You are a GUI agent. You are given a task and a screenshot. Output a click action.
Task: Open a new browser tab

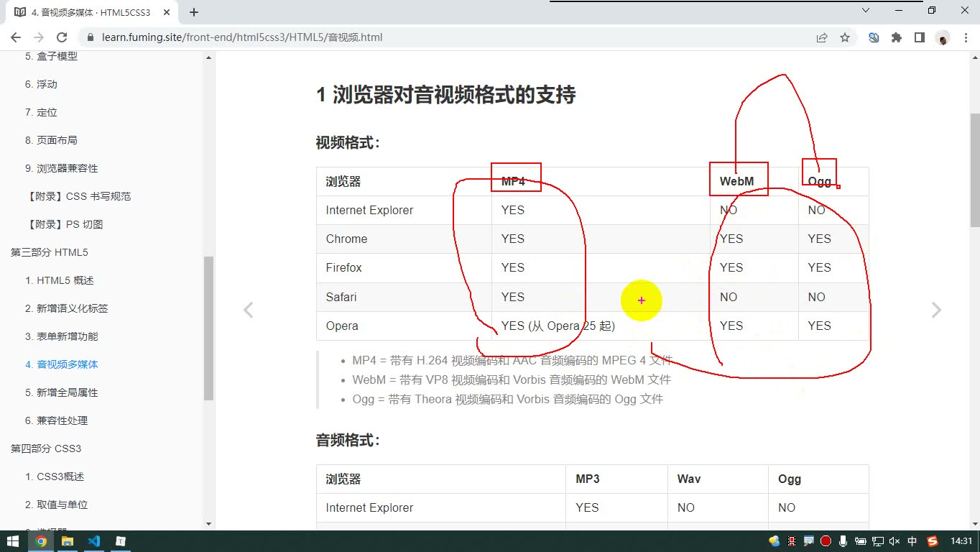194,11
